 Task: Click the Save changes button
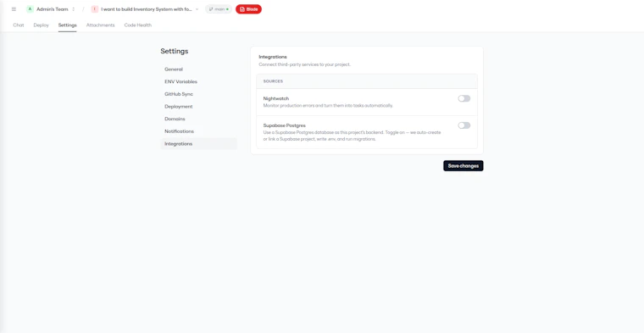(464, 166)
